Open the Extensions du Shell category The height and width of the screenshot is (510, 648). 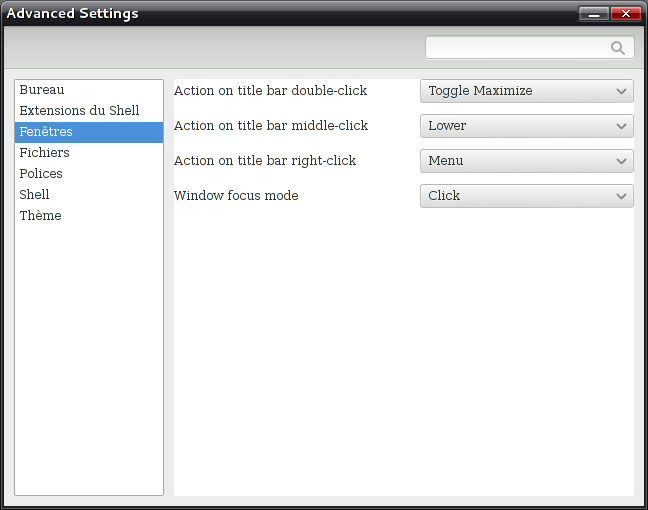[79, 111]
